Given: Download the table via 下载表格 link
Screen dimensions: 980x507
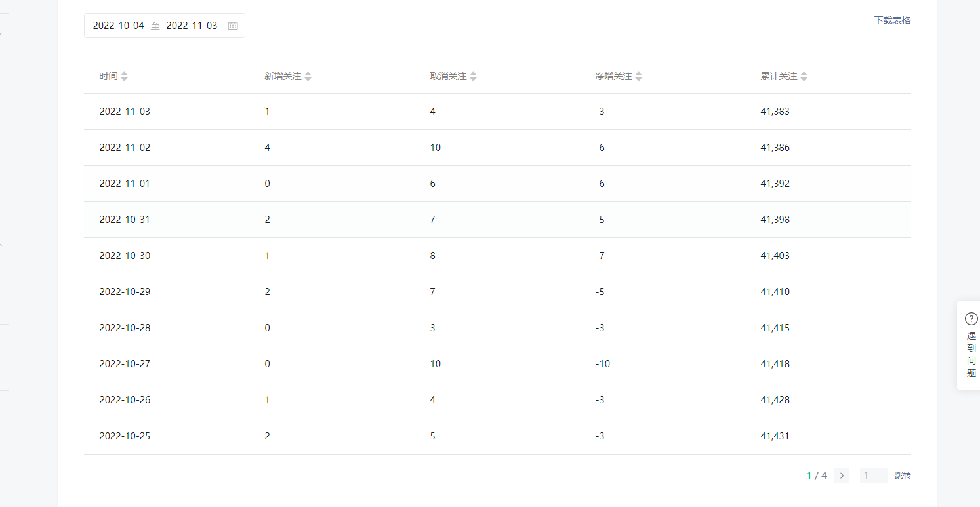Looking at the screenshot, I should click(x=892, y=20).
